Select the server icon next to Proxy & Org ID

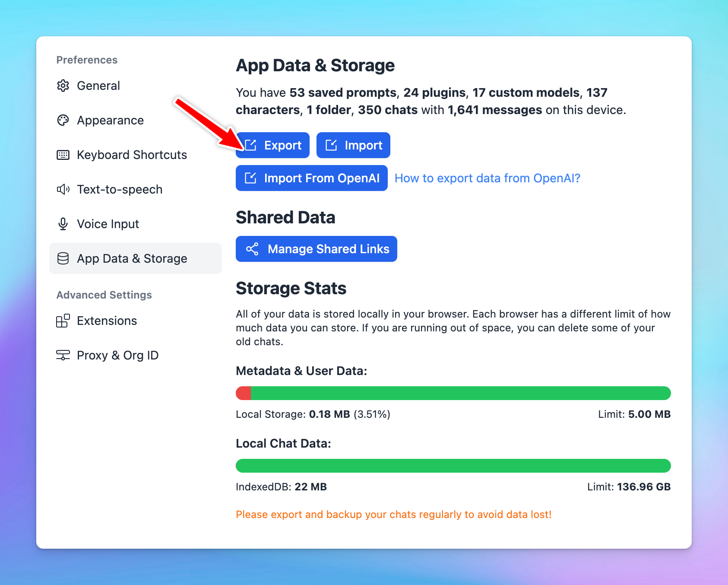pyautogui.click(x=63, y=355)
